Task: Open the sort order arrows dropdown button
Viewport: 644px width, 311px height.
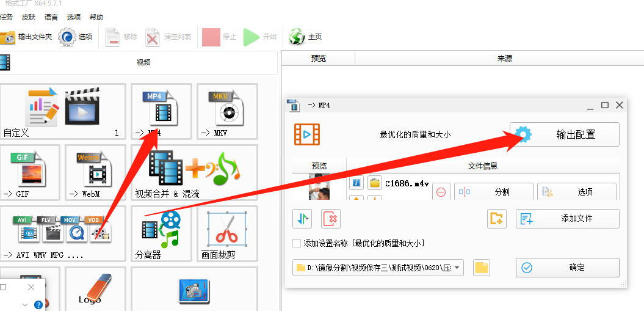Action: [302, 219]
